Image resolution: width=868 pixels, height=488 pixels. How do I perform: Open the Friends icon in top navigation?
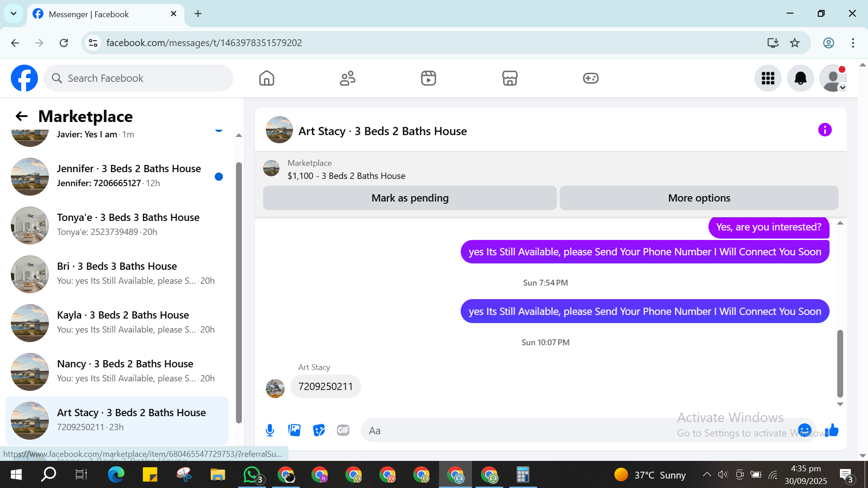pyautogui.click(x=348, y=78)
